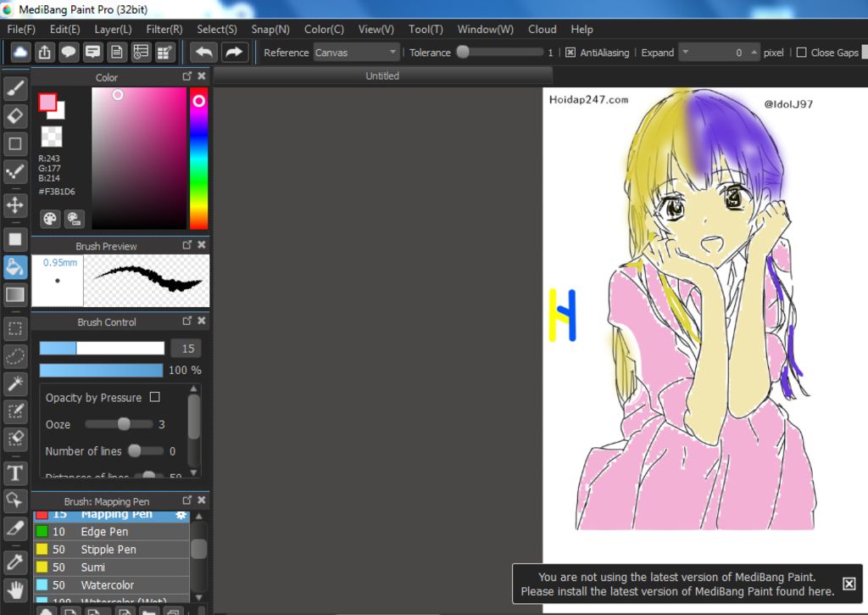Pop out the Brush Preview panel
Viewport: 868px width, 615px height.
coord(187,245)
